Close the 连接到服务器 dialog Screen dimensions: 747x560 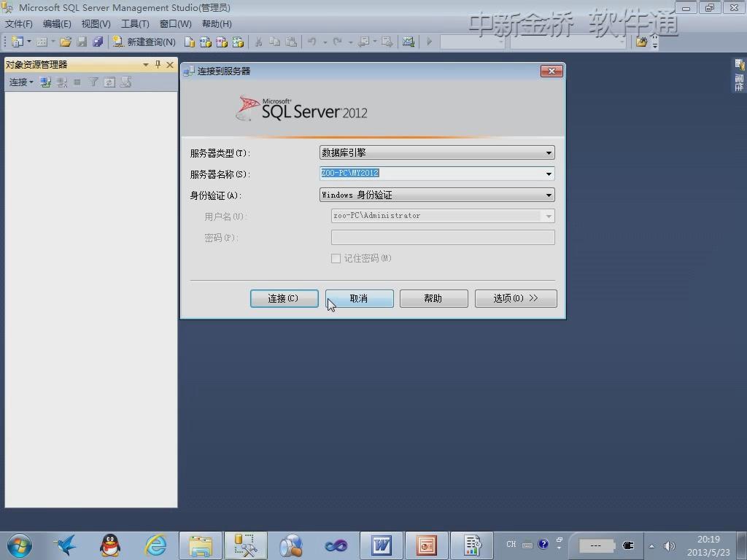point(551,71)
